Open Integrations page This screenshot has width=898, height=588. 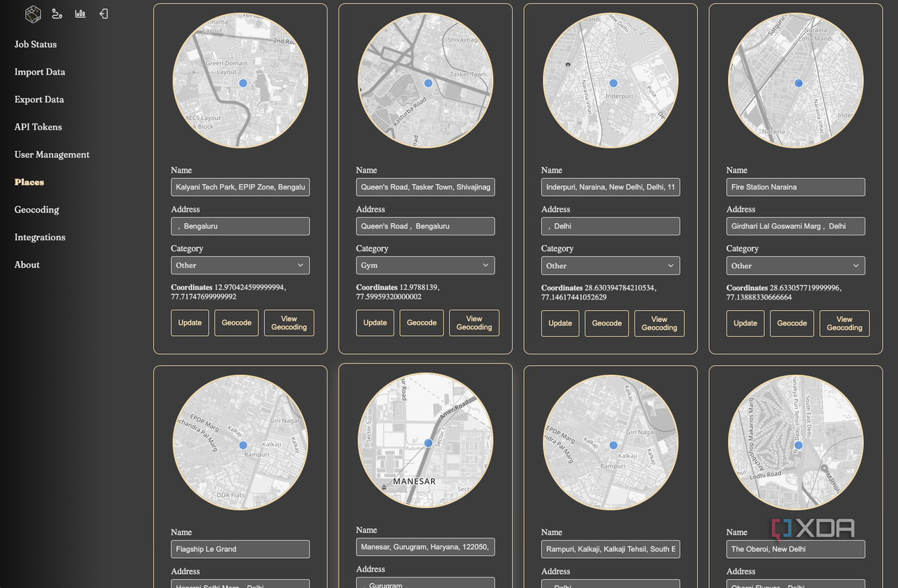(40, 237)
